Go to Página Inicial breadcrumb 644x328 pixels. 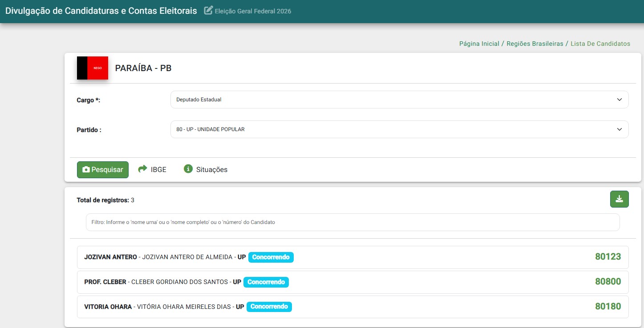coord(479,44)
